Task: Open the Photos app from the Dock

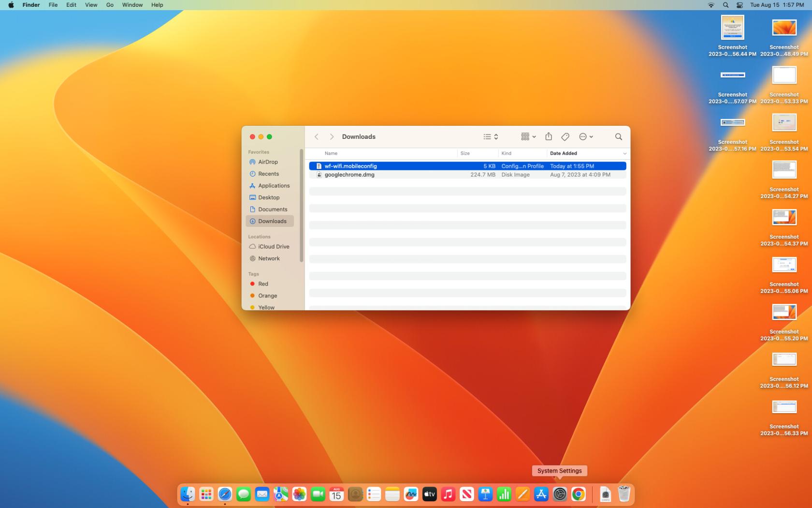Action: coord(299,494)
